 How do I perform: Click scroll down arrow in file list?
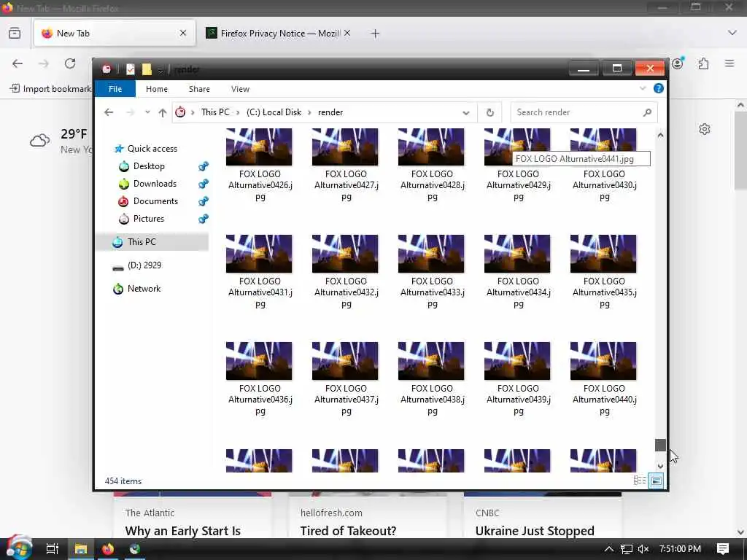click(x=660, y=467)
